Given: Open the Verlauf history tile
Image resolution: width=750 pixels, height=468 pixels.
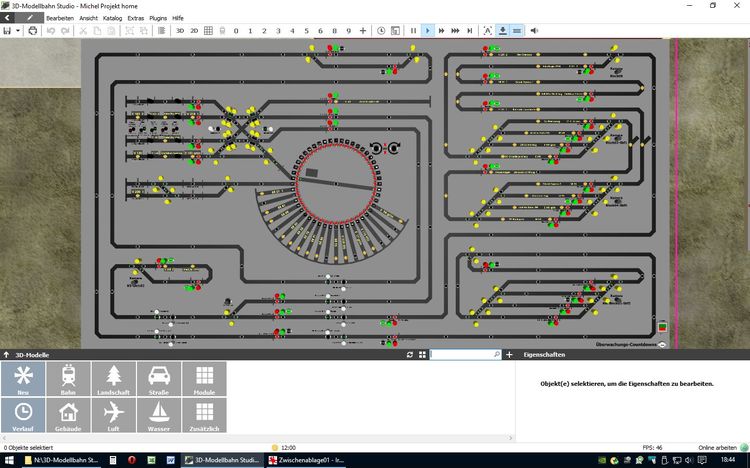Looking at the screenshot, I should 23,414.
